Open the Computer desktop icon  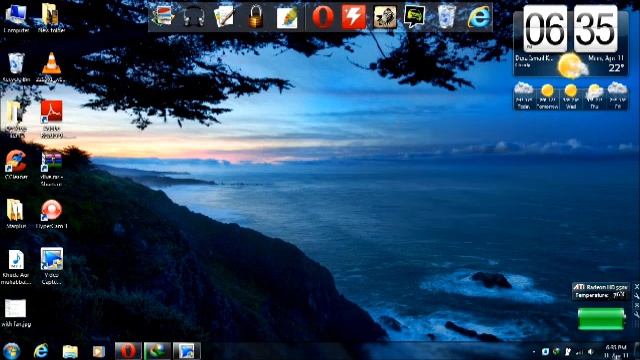(16, 18)
